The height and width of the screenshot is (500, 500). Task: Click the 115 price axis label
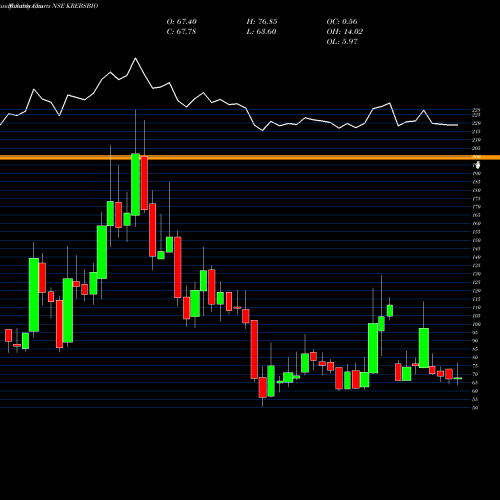(476, 299)
